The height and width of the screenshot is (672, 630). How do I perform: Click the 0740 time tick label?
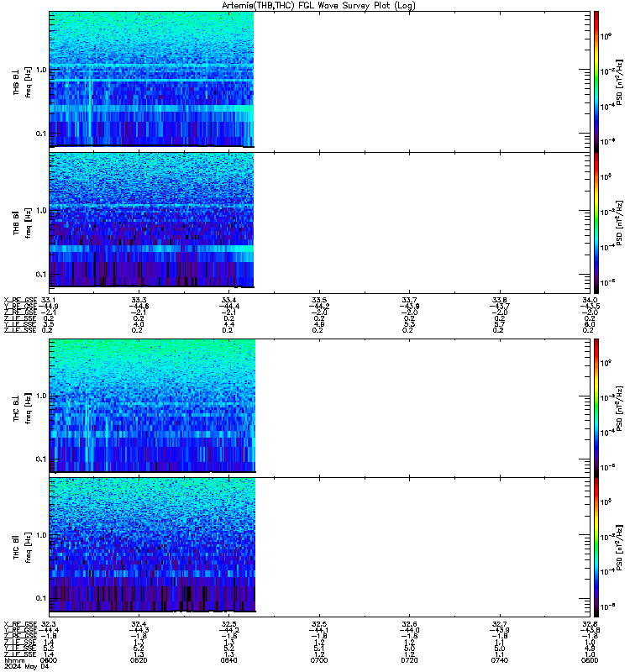tap(499, 660)
